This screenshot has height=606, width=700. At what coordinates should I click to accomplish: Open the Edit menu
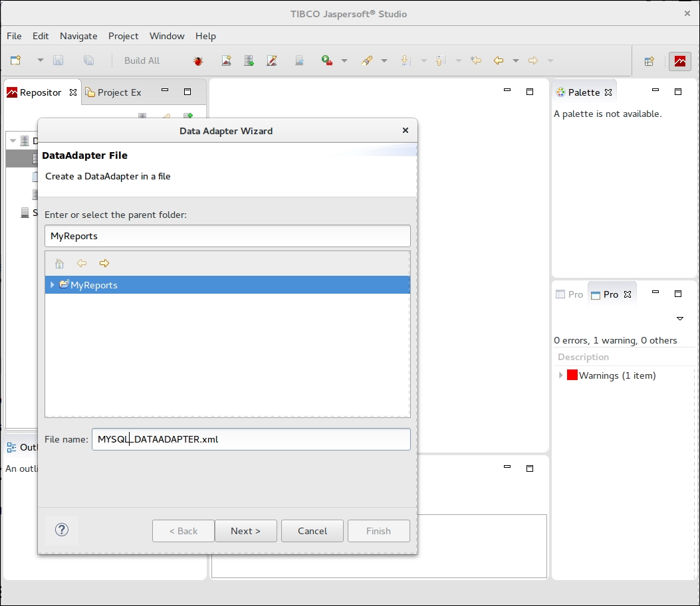pos(41,36)
